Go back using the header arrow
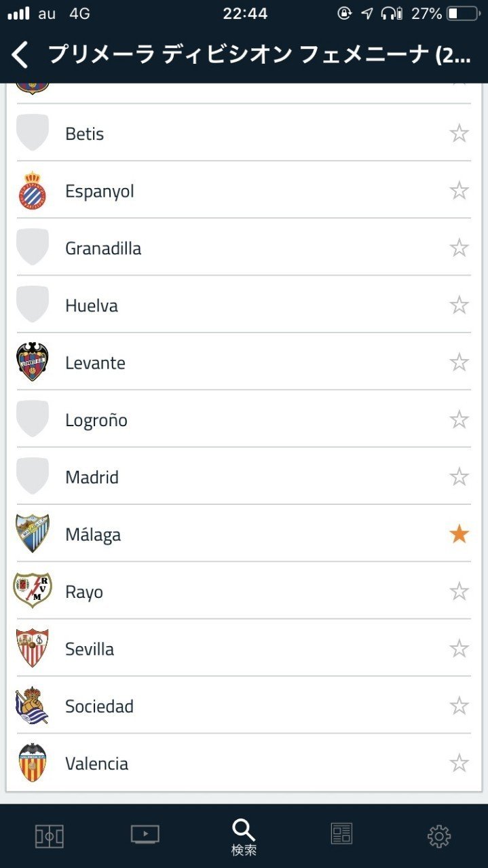 coord(20,54)
